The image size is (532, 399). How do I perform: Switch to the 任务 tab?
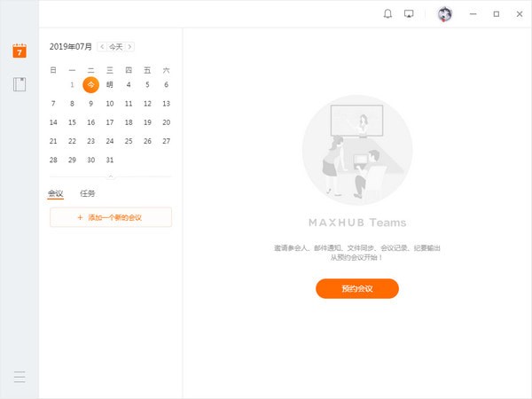click(88, 193)
